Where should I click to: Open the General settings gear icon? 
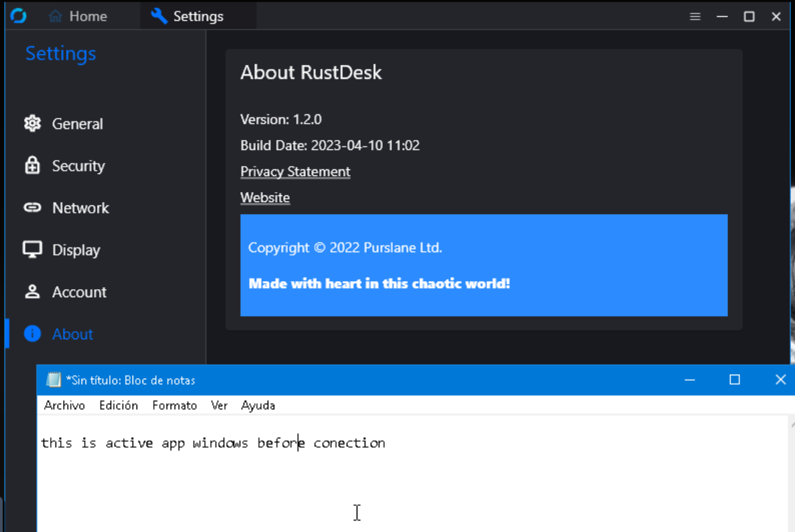point(31,123)
